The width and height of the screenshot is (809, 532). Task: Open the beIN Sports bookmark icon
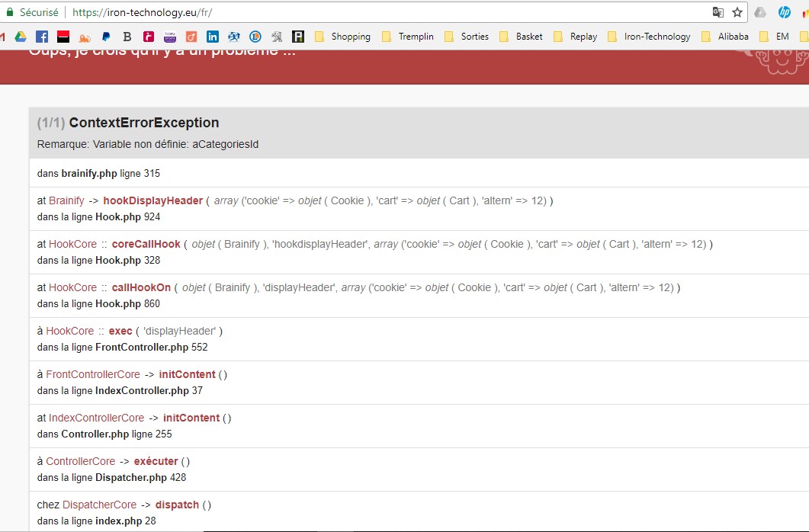coord(169,36)
